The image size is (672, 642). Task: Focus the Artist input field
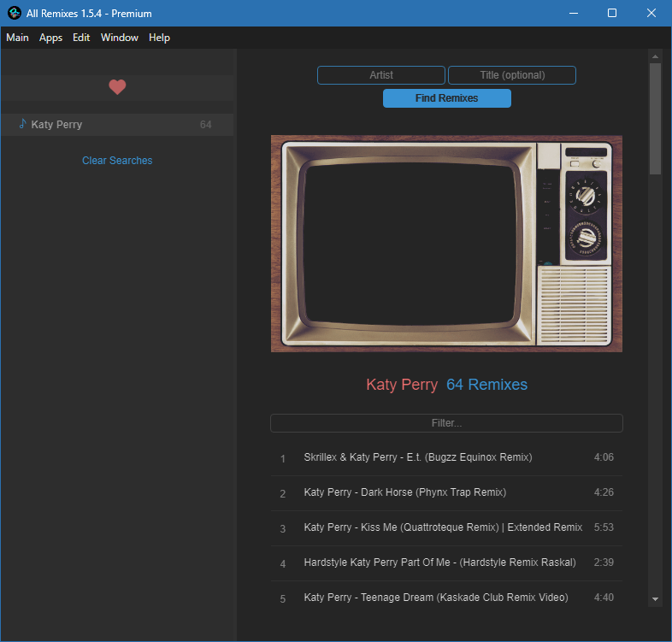click(x=381, y=75)
